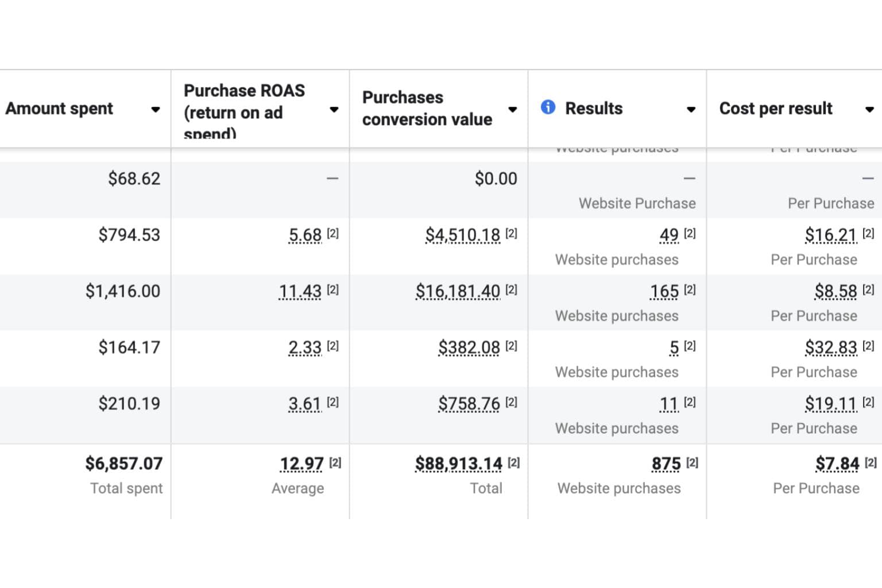
Task: Select the $1,416.00 amount spent cell
Action: click(x=123, y=291)
